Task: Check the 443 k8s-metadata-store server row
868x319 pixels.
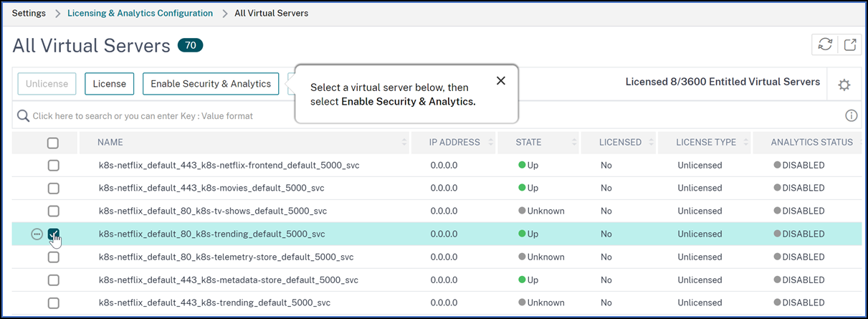Action: pos(53,280)
